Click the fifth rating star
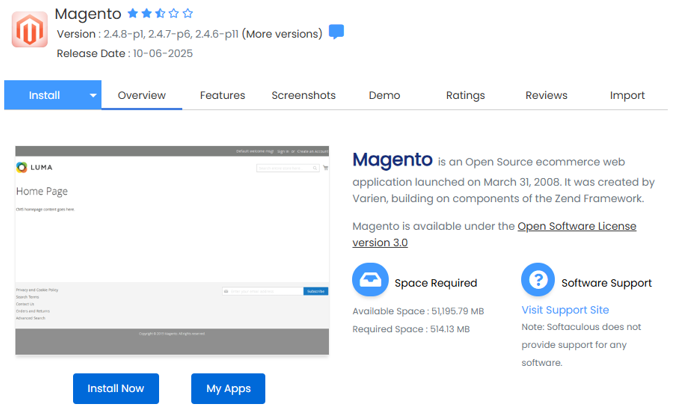Viewport: 680px width, 414px height. pyautogui.click(x=188, y=14)
